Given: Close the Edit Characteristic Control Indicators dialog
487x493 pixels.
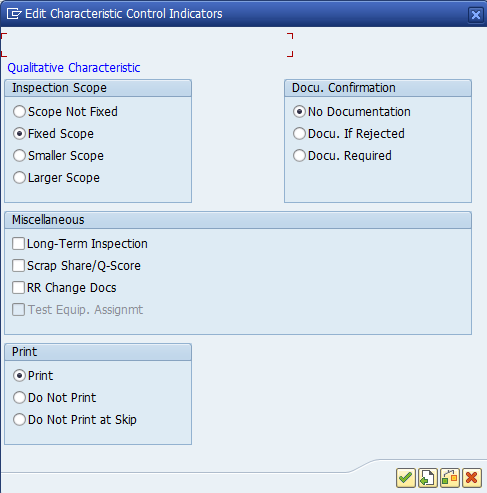Looking at the screenshot, I should (475, 15).
